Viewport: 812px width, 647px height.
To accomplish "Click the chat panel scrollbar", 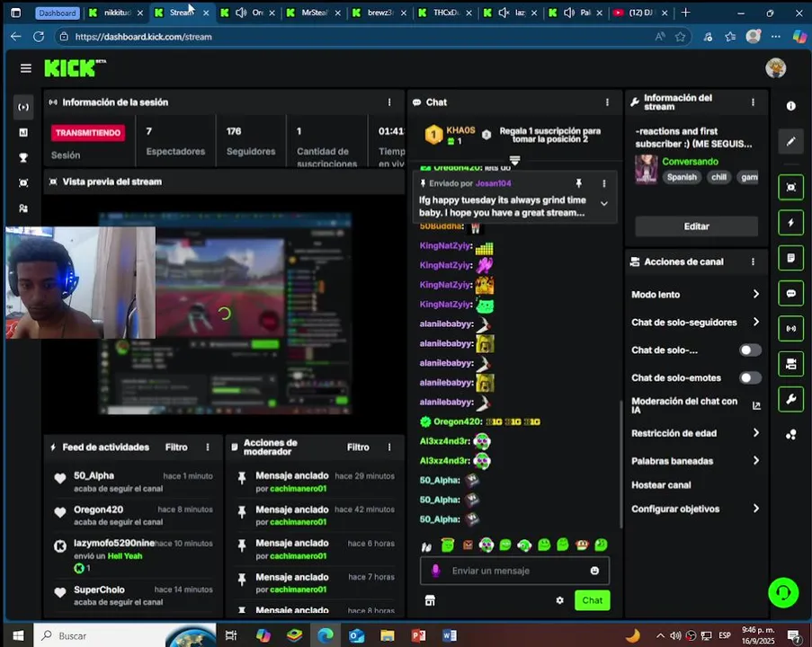I will 620,465.
